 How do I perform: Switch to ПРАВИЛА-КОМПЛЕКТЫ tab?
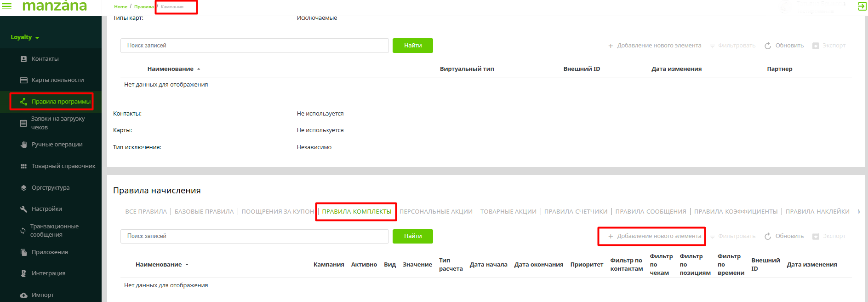(x=356, y=212)
